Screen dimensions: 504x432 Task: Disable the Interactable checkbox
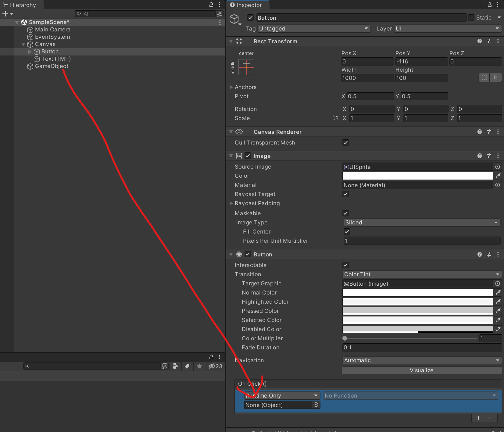345,265
